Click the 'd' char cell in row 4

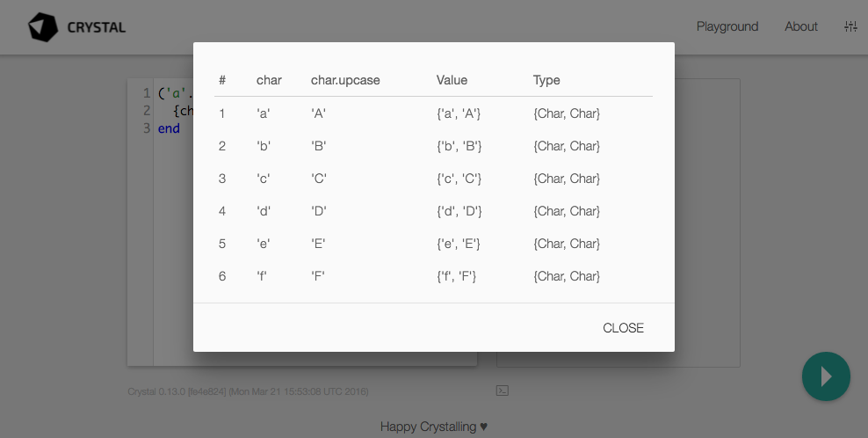(263, 211)
